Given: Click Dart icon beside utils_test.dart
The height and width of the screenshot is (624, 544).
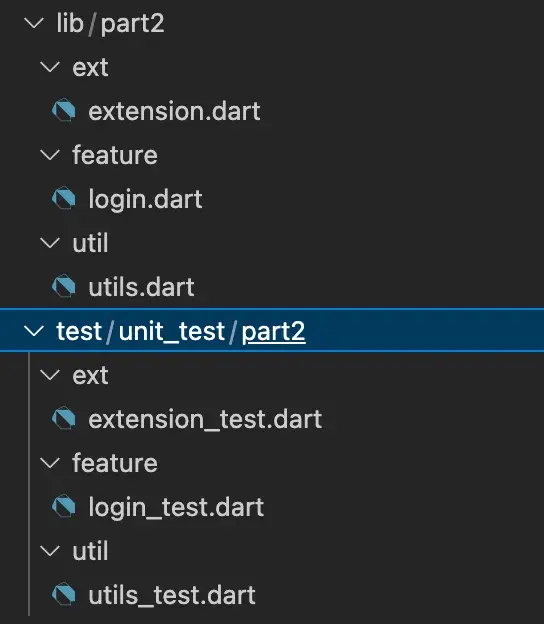Looking at the screenshot, I should (x=64, y=594).
